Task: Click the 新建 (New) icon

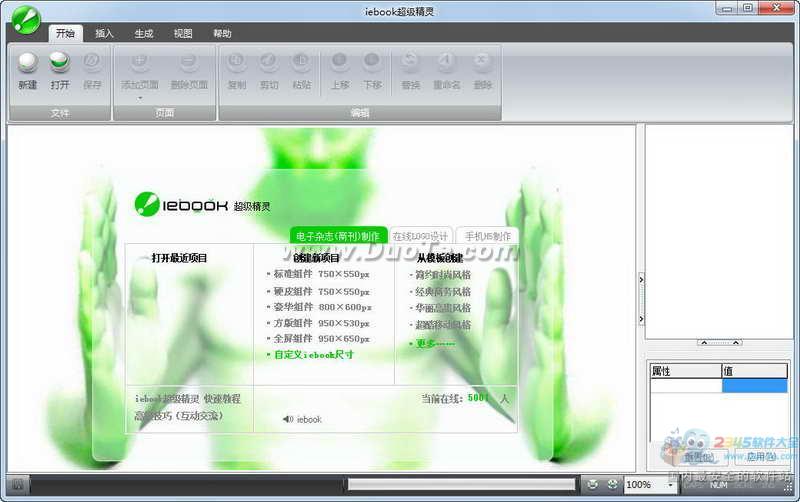Action: click(x=27, y=64)
